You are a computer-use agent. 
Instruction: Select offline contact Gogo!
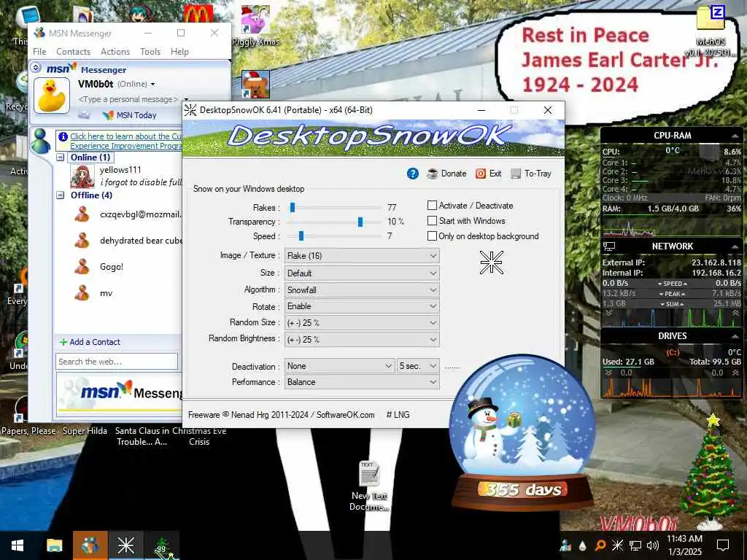pos(112,267)
